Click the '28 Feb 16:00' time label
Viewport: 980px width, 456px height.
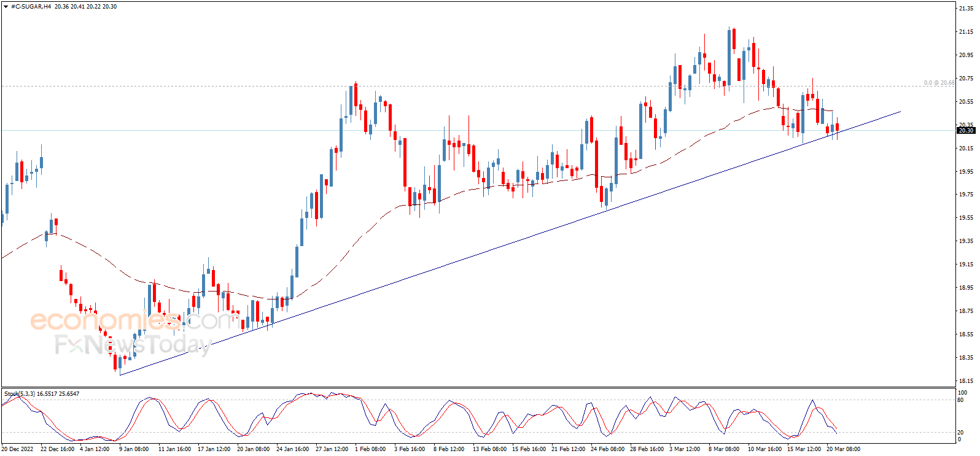tap(647, 449)
